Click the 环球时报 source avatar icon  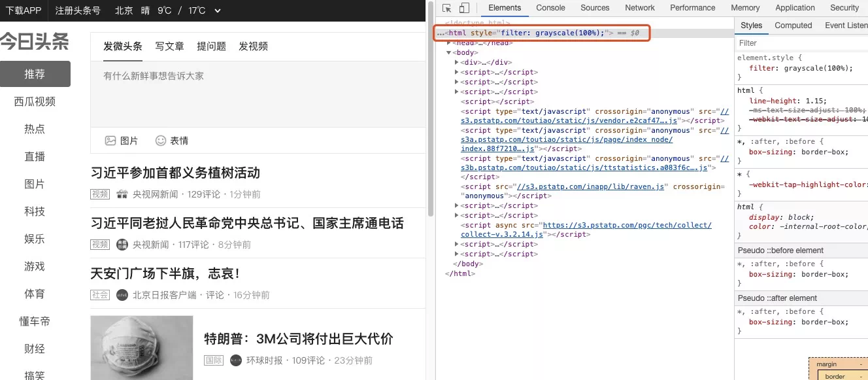236,360
